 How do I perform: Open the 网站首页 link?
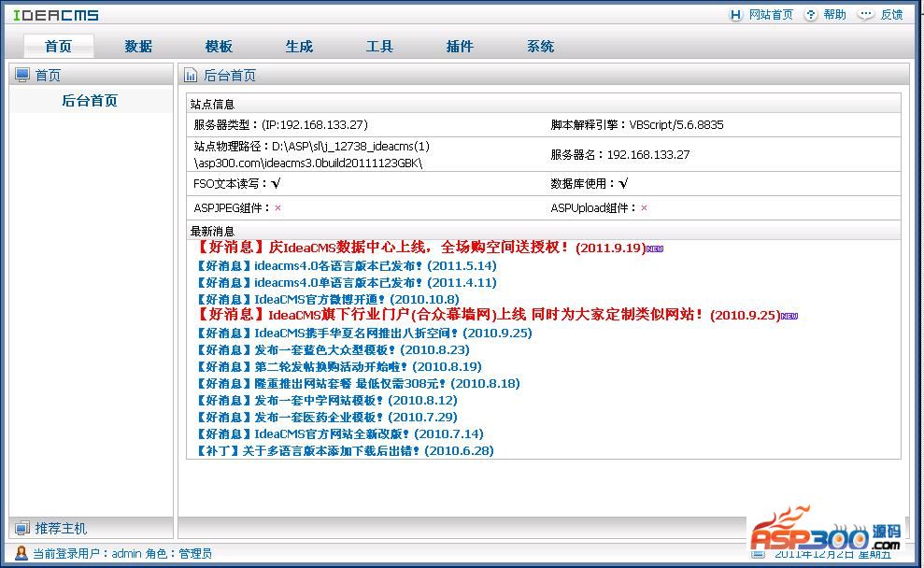click(x=771, y=15)
